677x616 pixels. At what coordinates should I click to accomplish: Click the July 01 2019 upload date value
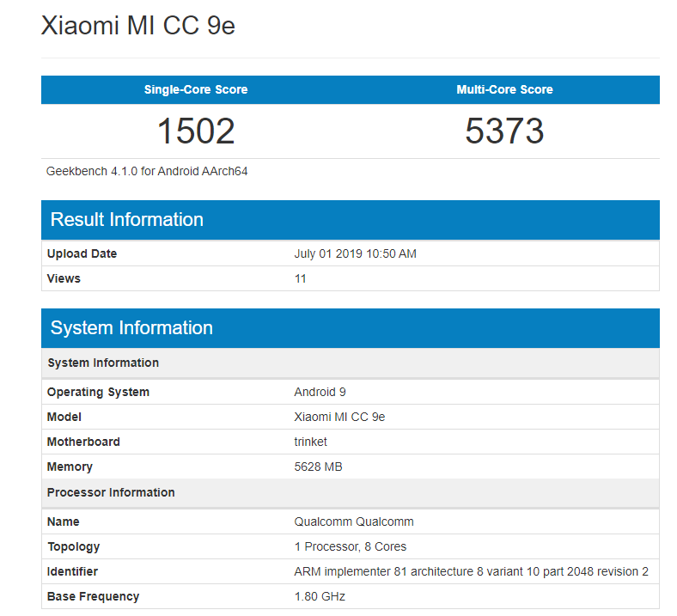click(355, 253)
